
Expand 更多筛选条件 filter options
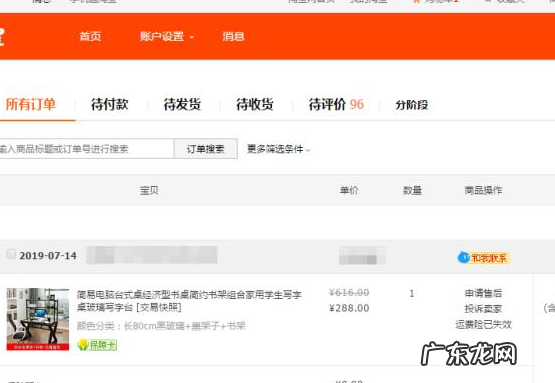click(279, 149)
